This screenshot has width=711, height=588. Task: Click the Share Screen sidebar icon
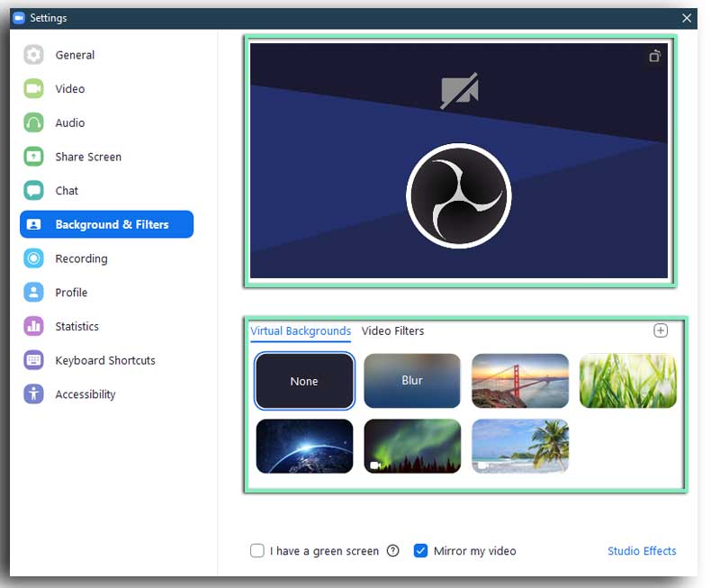[x=33, y=157]
